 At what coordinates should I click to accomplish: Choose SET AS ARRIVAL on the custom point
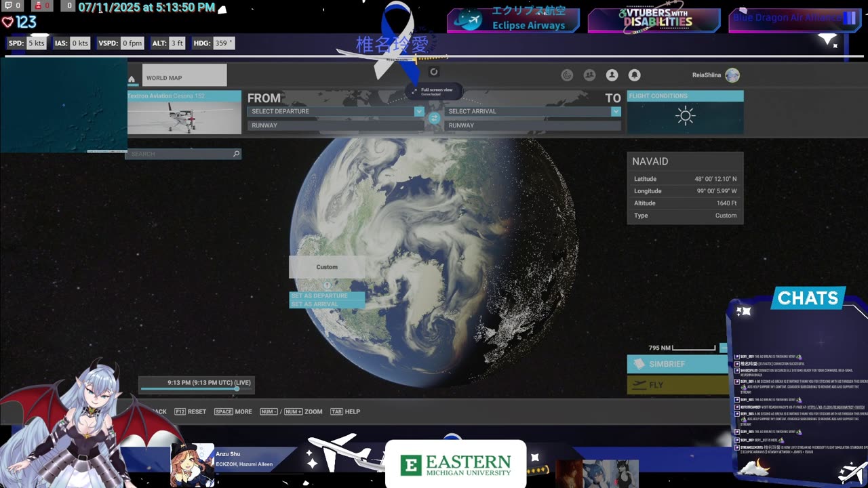point(327,304)
